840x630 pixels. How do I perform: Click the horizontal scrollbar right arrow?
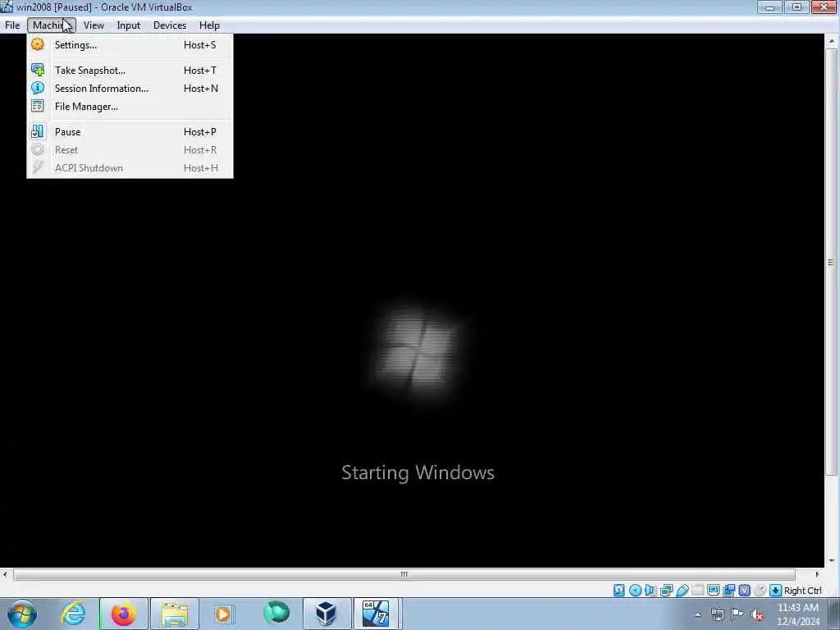pos(818,574)
